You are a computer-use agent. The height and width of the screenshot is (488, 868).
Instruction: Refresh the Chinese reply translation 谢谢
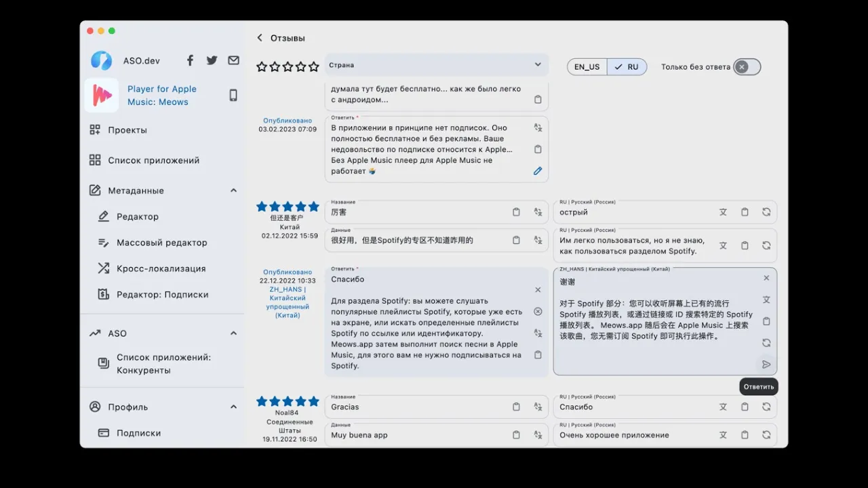pos(766,343)
